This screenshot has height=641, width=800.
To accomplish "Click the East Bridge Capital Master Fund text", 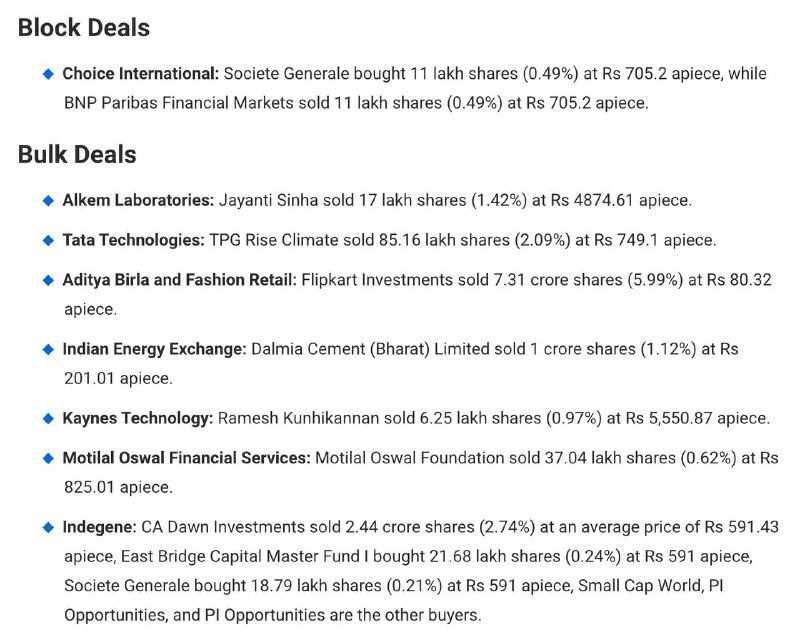I will click(x=244, y=556).
